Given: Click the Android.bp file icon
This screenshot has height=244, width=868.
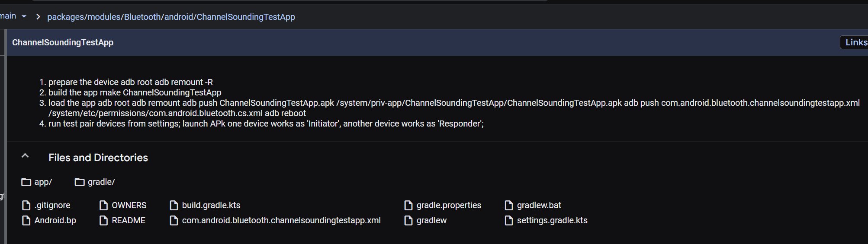Looking at the screenshot, I should click(26, 221).
